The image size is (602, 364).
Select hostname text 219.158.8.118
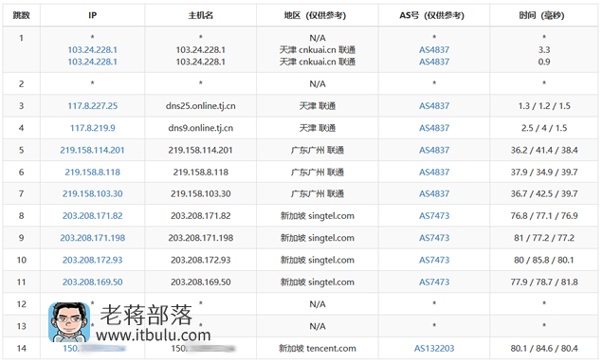click(x=200, y=172)
